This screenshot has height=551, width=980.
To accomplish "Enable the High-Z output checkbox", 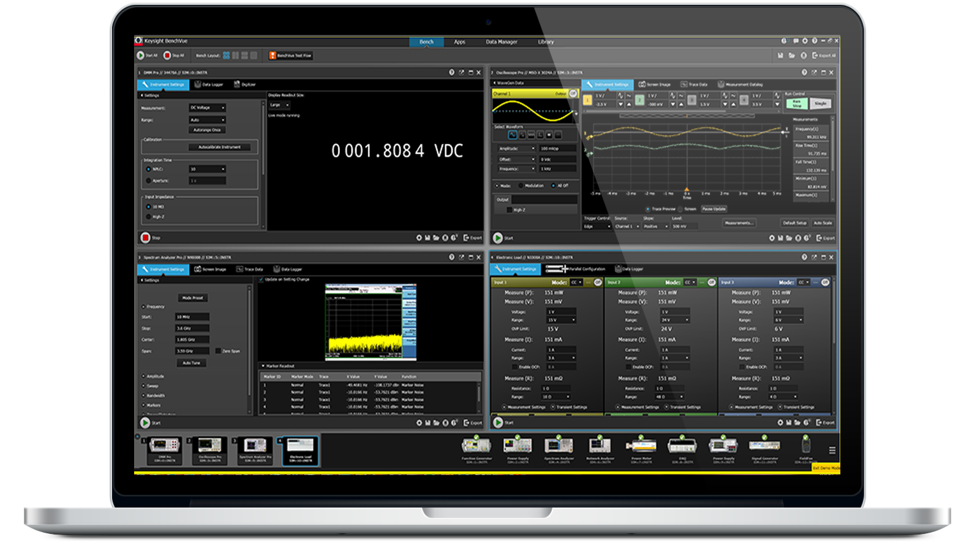I will [x=509, y=209].
